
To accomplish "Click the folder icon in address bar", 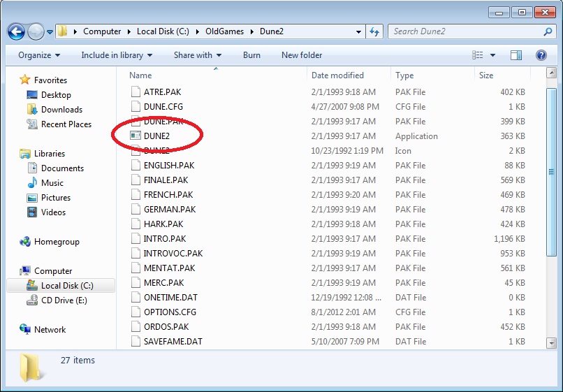I will (62, 31).
